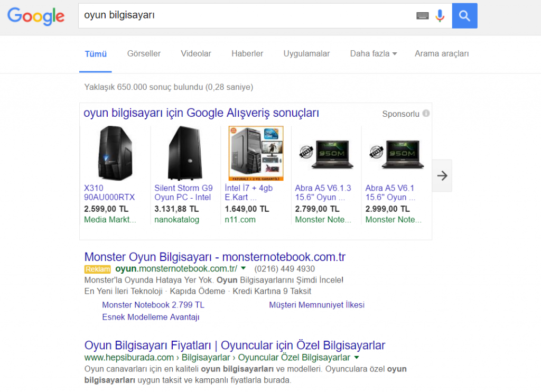
Task: Click the Sponsorlu label
Action: click(x=400, y=114)
